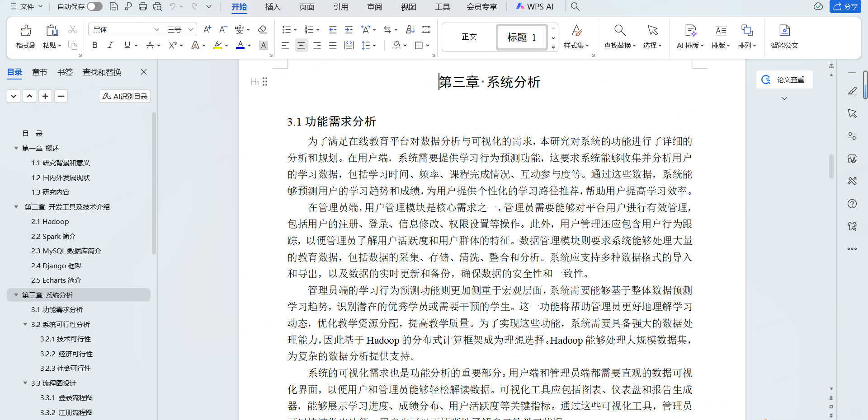Screen dimensions: 868x420
Task: Toggle the 自动保存 autosave switch
Action: [94, 6]
